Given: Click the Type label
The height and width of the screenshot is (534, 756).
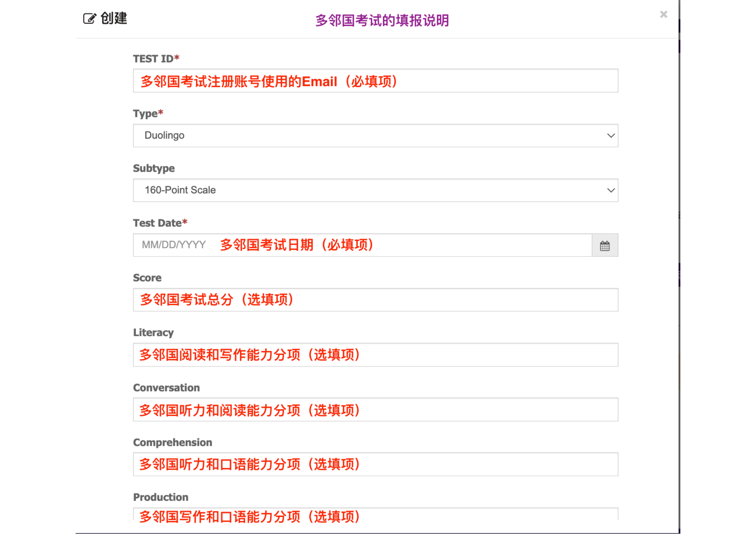Looking at the screenshot, I should click(x=148, y=113).
